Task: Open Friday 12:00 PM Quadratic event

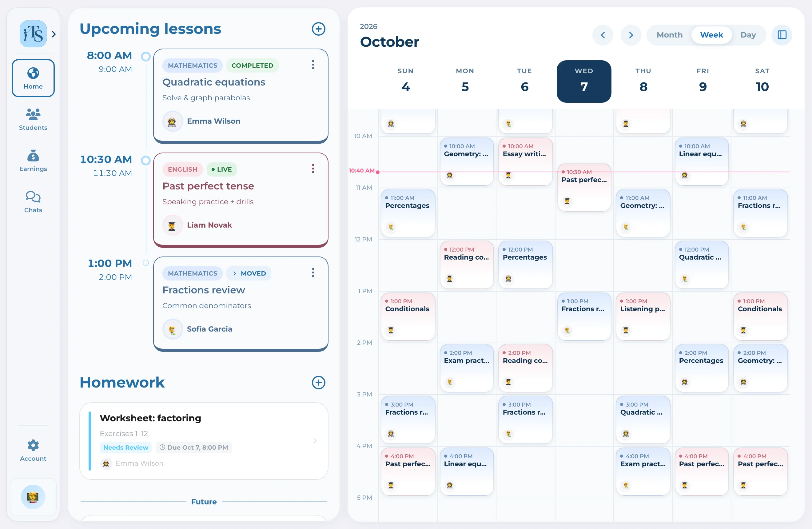Action: (x=702, y=265)
